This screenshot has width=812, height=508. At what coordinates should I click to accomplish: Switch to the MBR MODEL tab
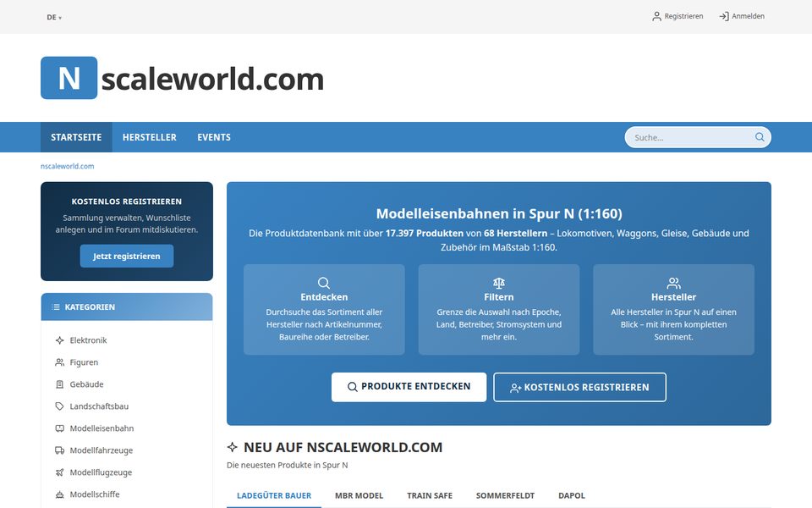359,495
